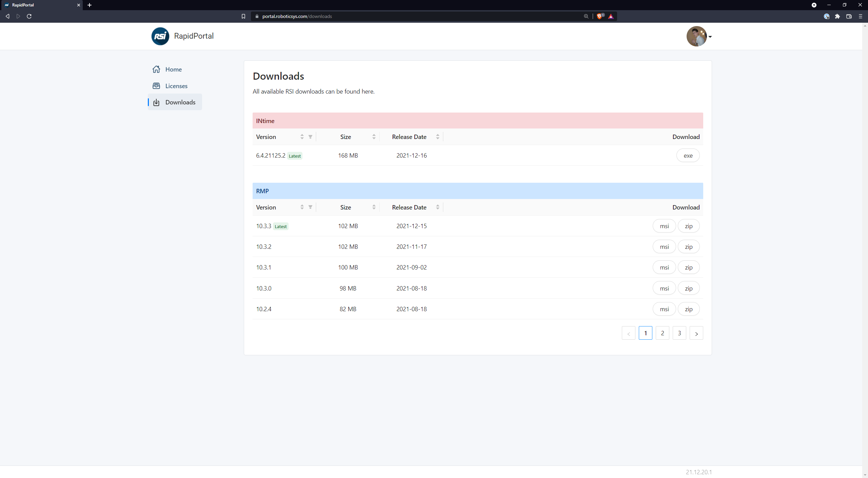Viewport: 868px width, 478px height.
Task: Click the browser forward arrow
Action: 18,16
